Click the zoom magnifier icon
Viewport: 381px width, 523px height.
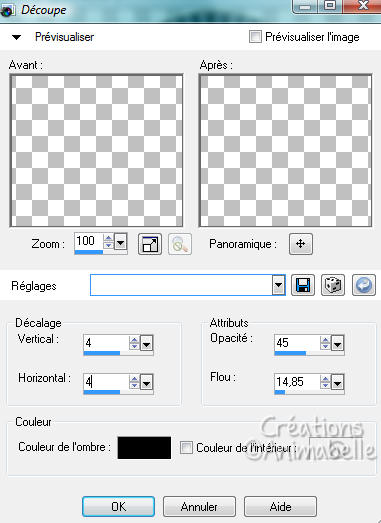pos(180,244)
